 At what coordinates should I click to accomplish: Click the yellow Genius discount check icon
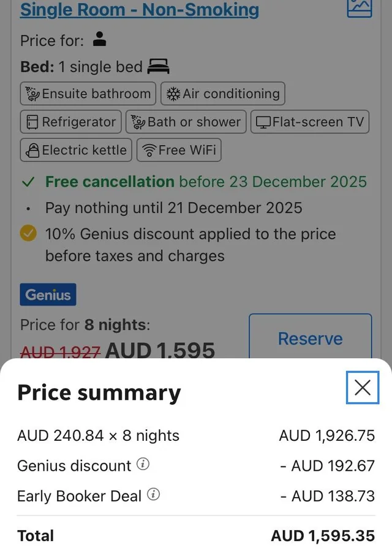pyautogui.click(x=28, y=234)
